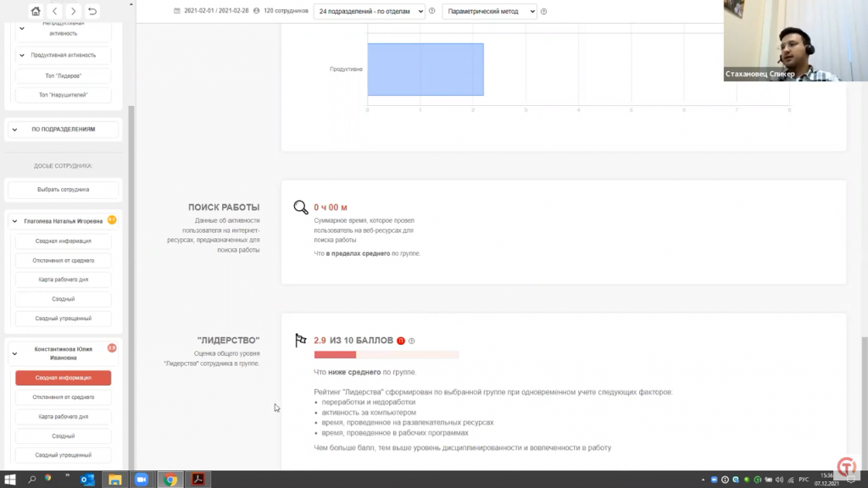The image size is (868, 488).
Task: Open Сводная информация under Глаголева Наталья
Action: tap(63, 241)
